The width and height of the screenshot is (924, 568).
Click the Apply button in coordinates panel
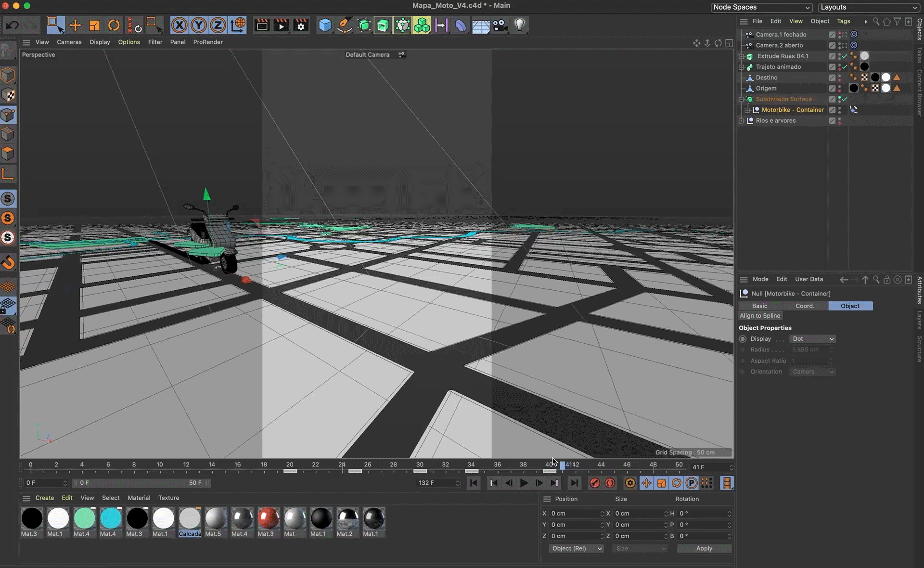tap(704, 548)
